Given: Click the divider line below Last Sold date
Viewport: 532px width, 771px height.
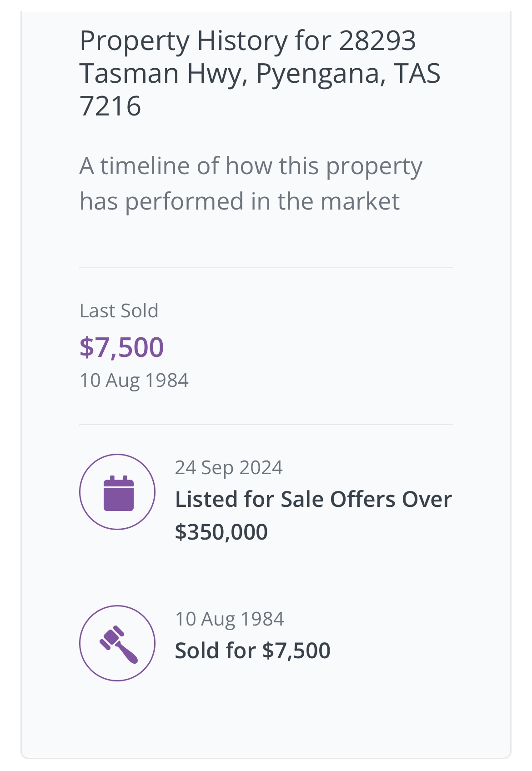Looking at the screenshot, I should click(x=266, y=424).
